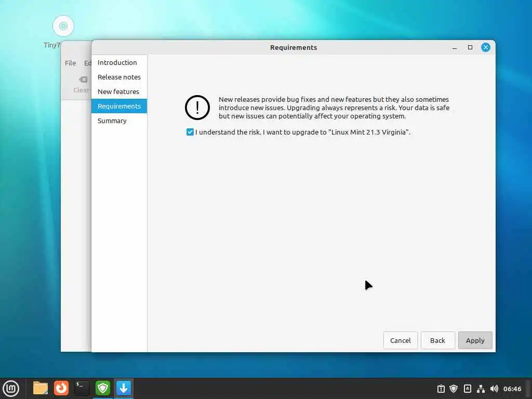Open File menu in Update Manager window

click(x=71, y=63)
